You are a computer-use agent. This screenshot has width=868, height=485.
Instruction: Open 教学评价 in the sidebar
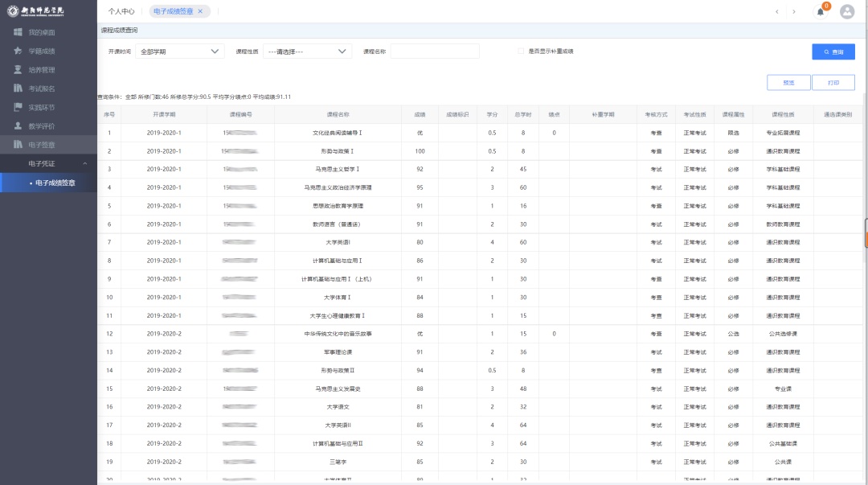pos(41,126)
